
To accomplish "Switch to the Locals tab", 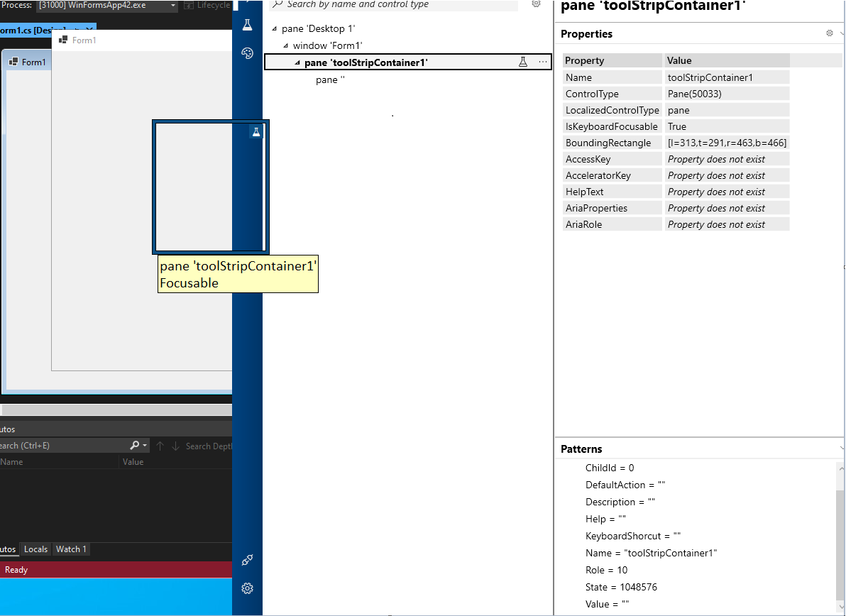I will tap(35, 549).
